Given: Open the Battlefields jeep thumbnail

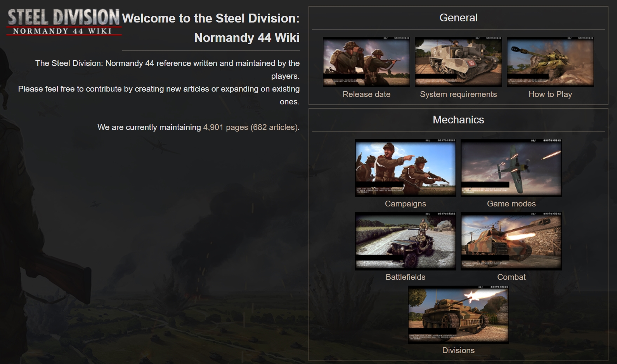Looking at the screenshot, I should [406, 241].
